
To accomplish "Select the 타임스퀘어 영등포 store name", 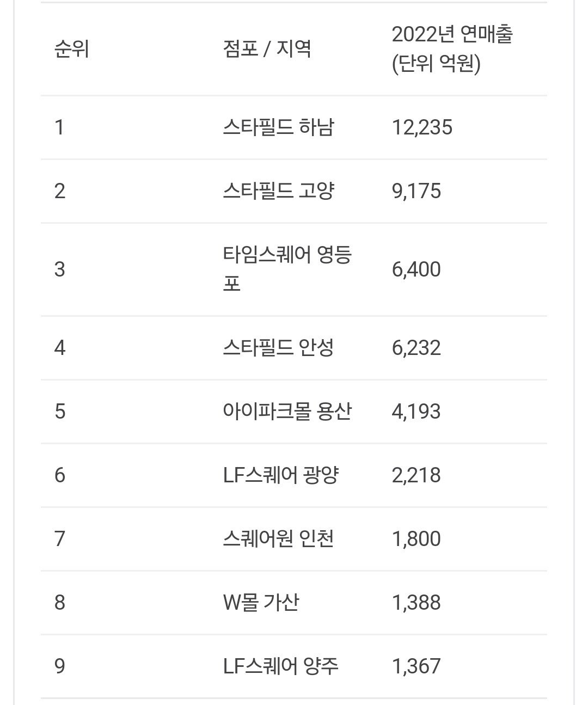I will [287, 269].
